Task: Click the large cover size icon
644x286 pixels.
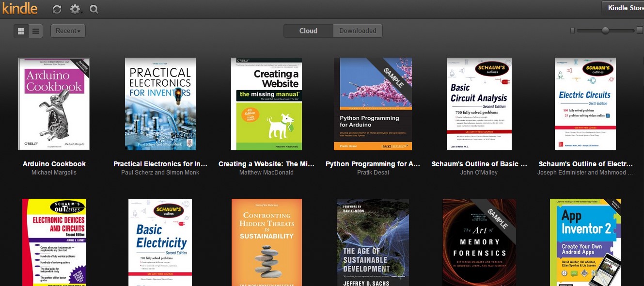Action: [x=640, y=31]
